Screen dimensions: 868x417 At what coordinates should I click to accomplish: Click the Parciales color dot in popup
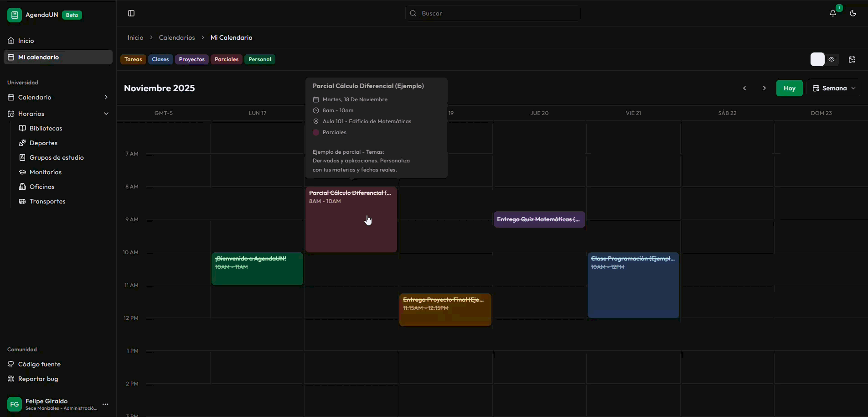(316, 132)
